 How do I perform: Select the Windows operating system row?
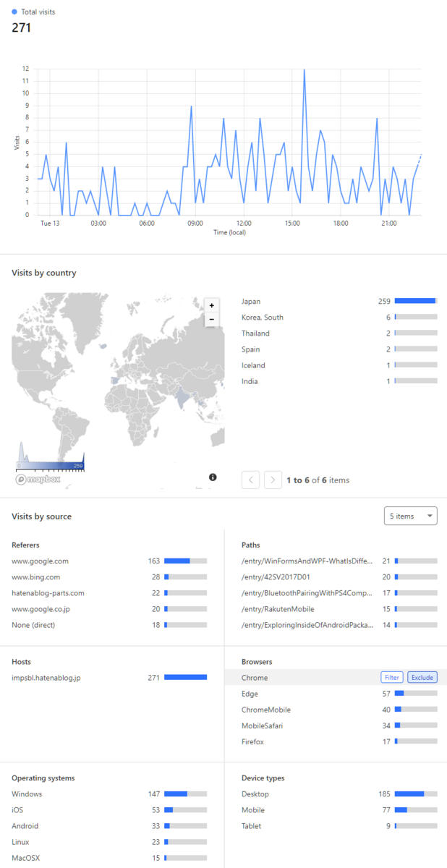pos(109,794)
